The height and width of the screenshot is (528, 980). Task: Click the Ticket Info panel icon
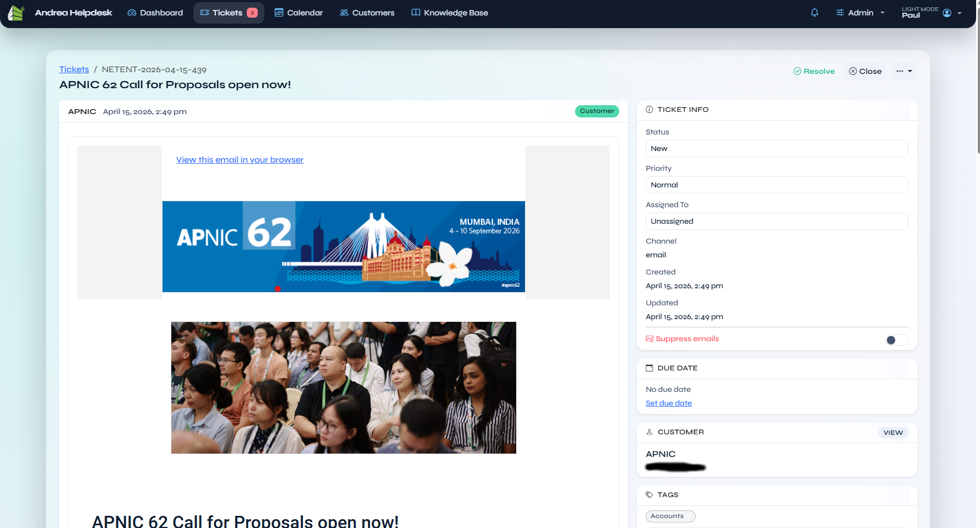point(649,110)
